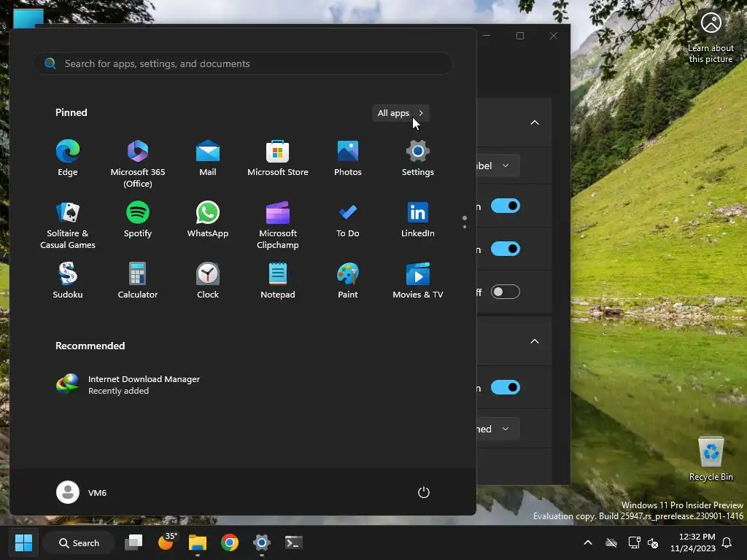This screenshot has height=560, width=747.
Task: Open Settings from the pinned apps
Action: click(x=418, y=158)
